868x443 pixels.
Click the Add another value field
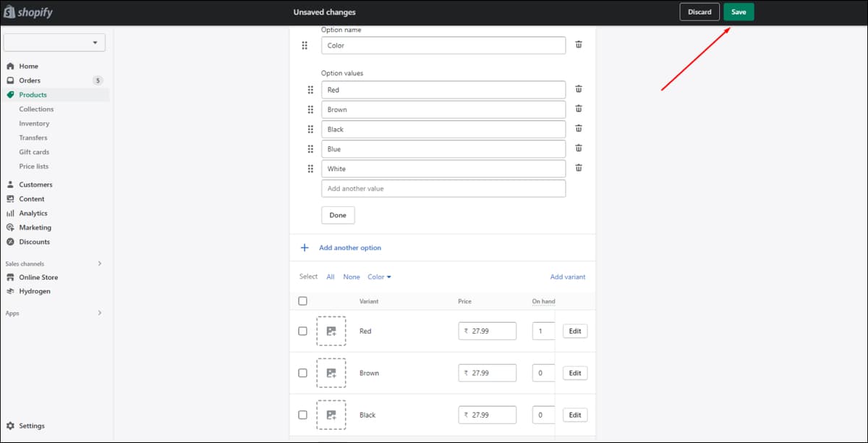(x=443, y=188)
